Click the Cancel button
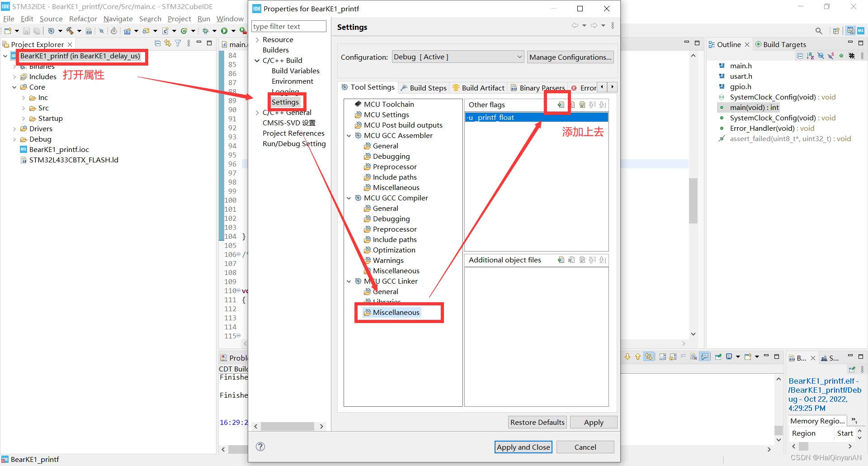The width and height of the screenshot is (868, 466). pyautogui.click(x=585, y=447)
